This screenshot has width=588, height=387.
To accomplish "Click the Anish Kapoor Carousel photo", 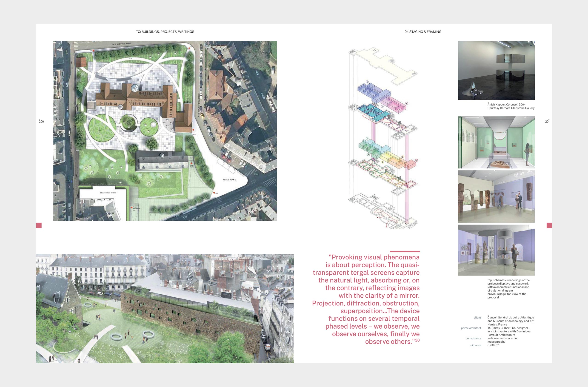I will point(496,70).
